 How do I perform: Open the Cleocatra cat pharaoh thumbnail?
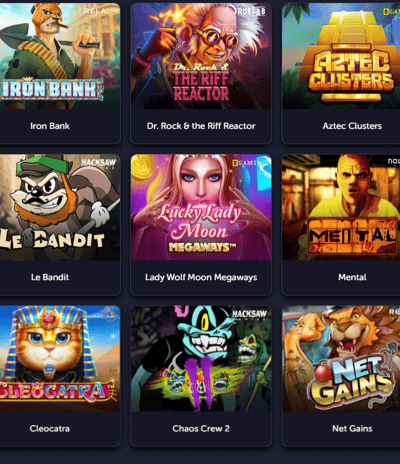[x=60, y=358]
